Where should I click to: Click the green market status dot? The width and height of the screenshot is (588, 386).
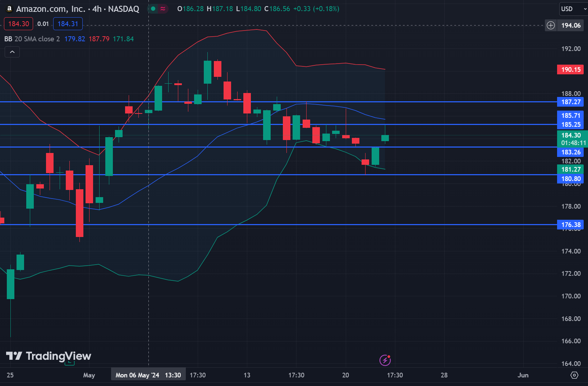(x=153, y=9)
